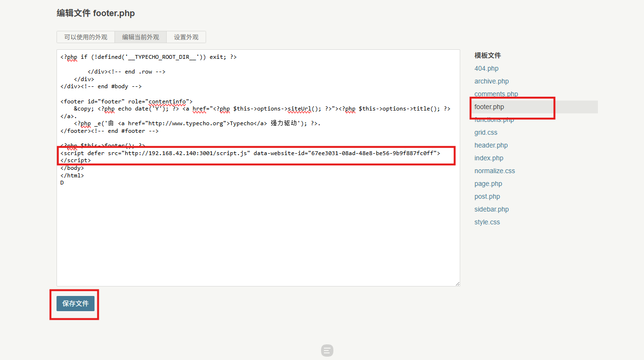The height and width of the screenshot is (360, 644).
Task: Click the '</body>' line in the editor
Action: pyautogui.click(x=72, y=168)
